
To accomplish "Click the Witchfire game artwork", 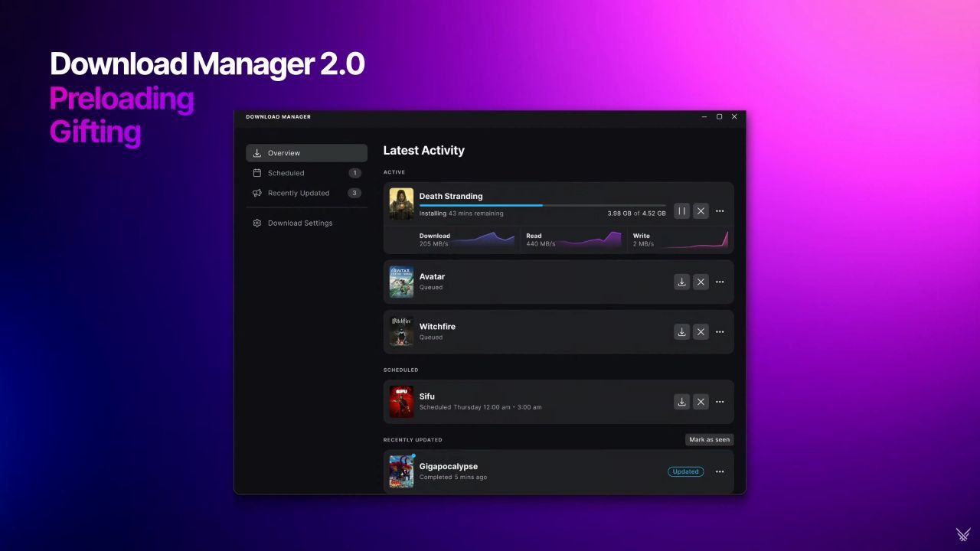I will [400, 331].
